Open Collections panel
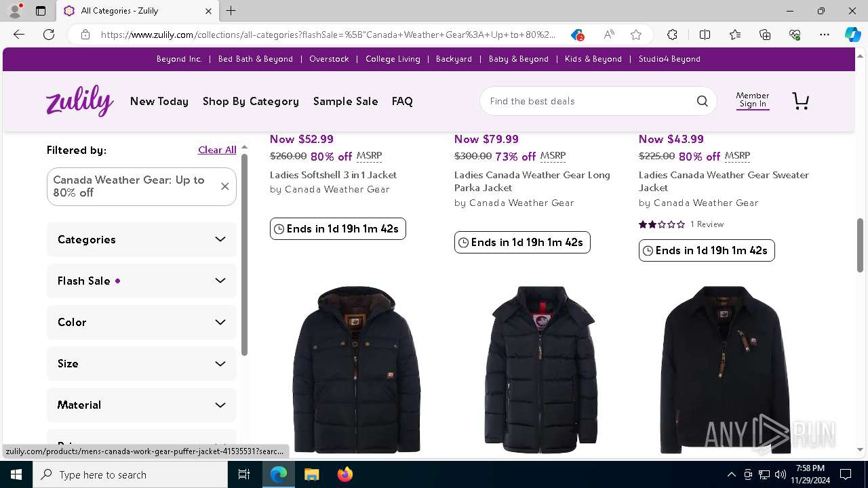Image resolution: width=868 pixels, height=488 pixels. [x=765, y=35]
